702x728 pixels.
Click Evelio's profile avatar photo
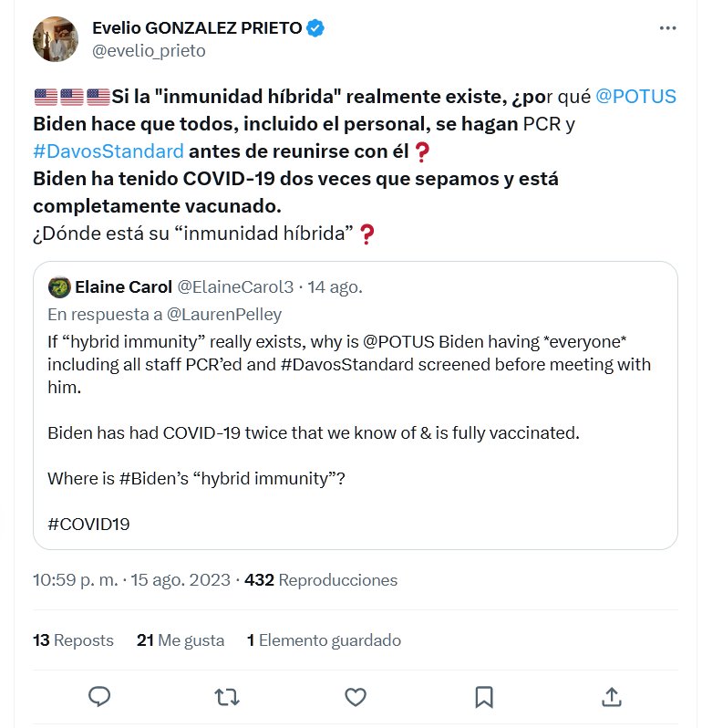[56, 39]
